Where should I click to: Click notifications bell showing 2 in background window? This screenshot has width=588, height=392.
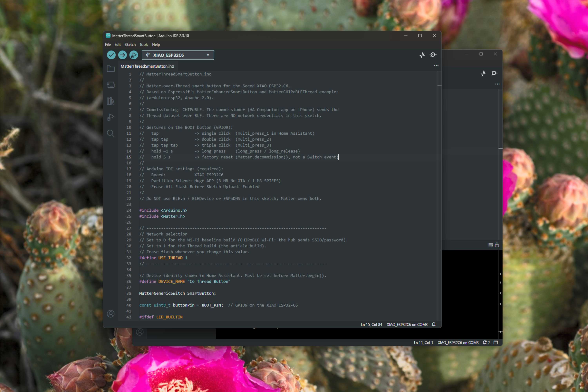tap(486, 342)
